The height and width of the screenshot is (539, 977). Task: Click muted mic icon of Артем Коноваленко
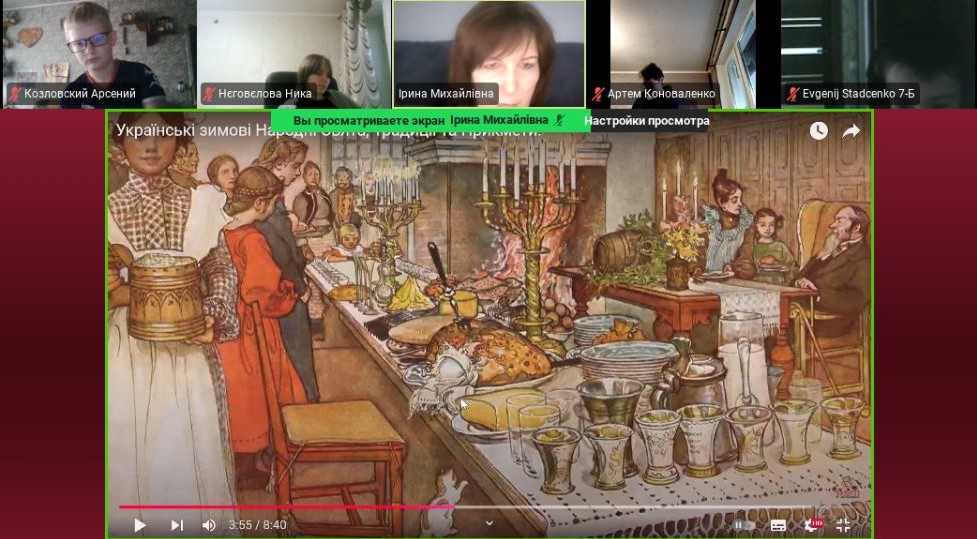pos(598,94)
